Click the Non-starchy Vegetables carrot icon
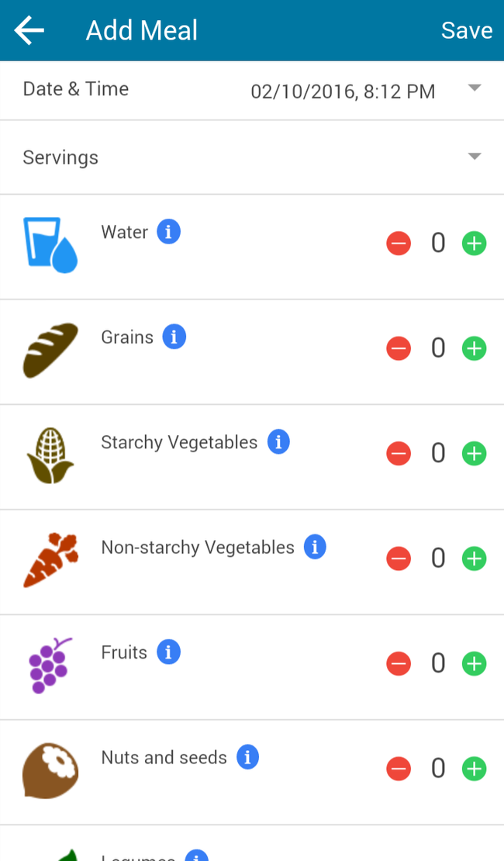Viewport: 504px width, 861px height. [x=50, y=558]
